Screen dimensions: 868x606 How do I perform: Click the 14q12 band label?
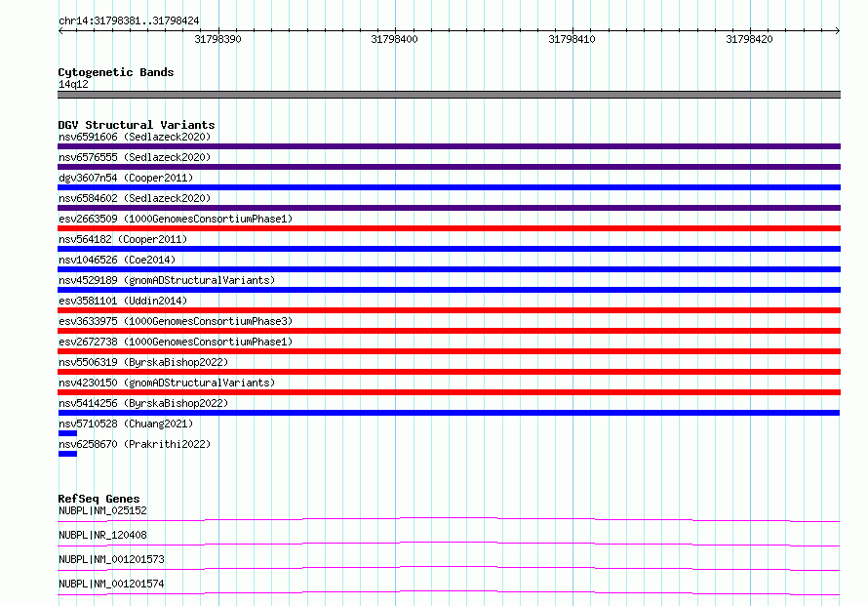[x=73, y=84]
